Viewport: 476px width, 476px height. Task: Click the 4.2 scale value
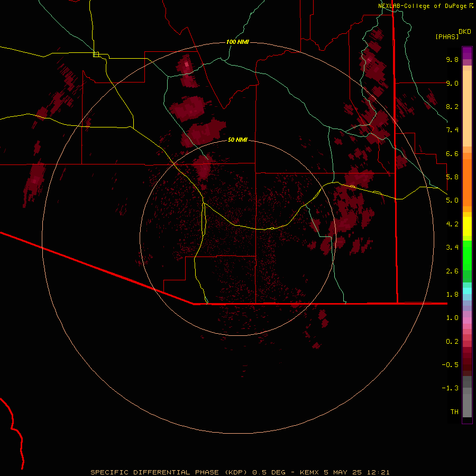[452, 224]
